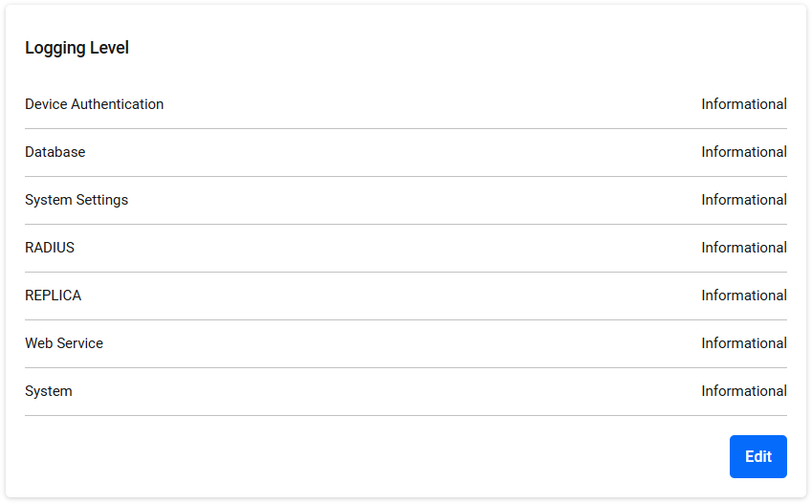812x504 pixels.
Task: Click empty middle area of RADIUS row
Action: tap(388, 248)
